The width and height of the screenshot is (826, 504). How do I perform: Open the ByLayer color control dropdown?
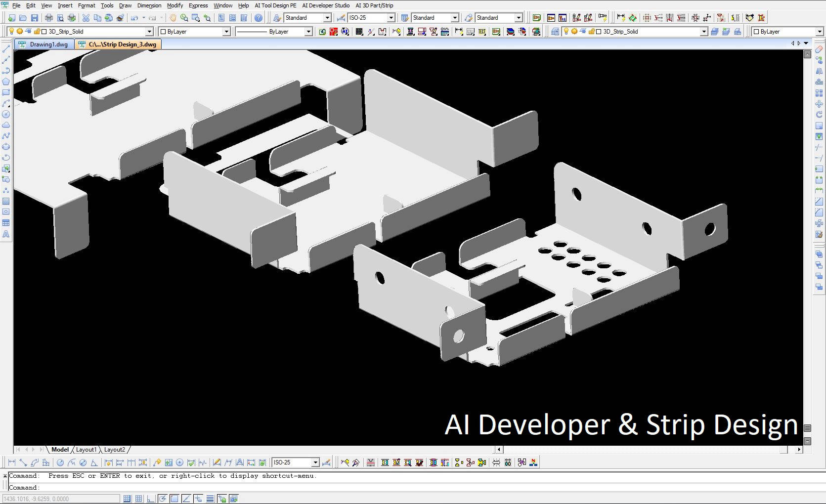[x=226, y=32]
